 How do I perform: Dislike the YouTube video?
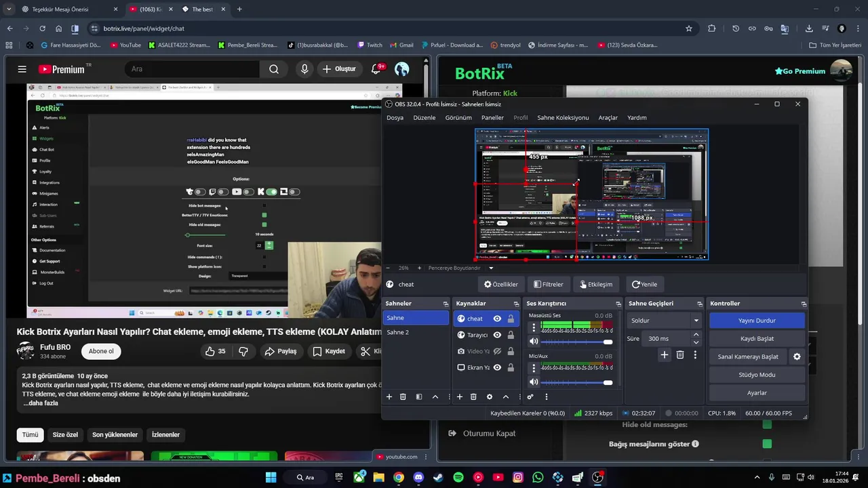click(243, 351)
